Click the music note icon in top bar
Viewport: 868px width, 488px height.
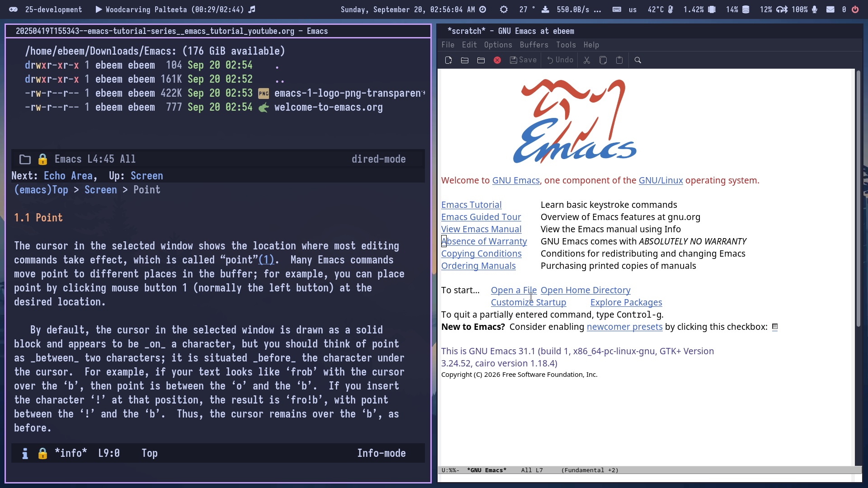pyautogui.click(x=252, y=9)
